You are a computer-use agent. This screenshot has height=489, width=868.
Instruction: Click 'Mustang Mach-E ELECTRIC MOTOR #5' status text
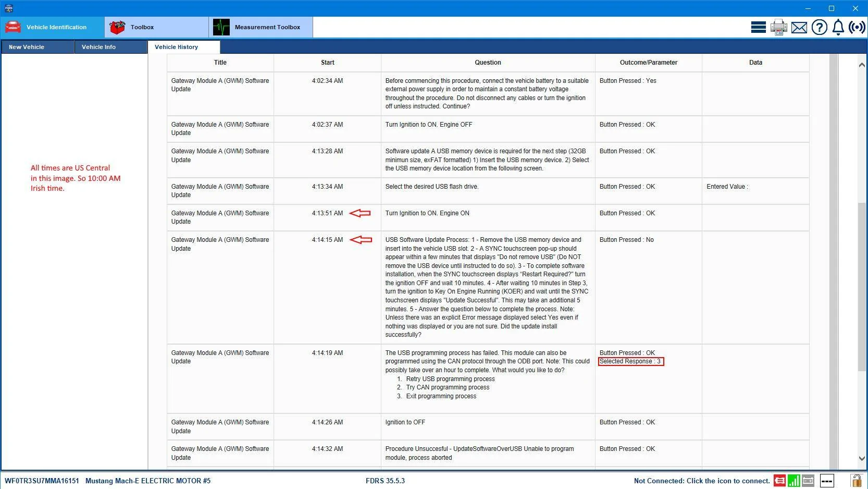point(148,481)
